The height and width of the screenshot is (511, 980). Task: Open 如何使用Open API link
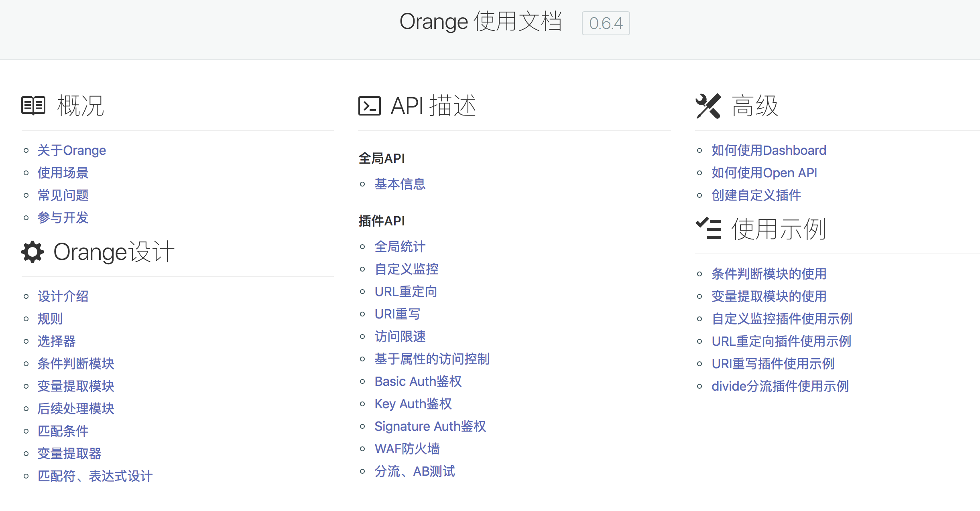coord(764,173)
